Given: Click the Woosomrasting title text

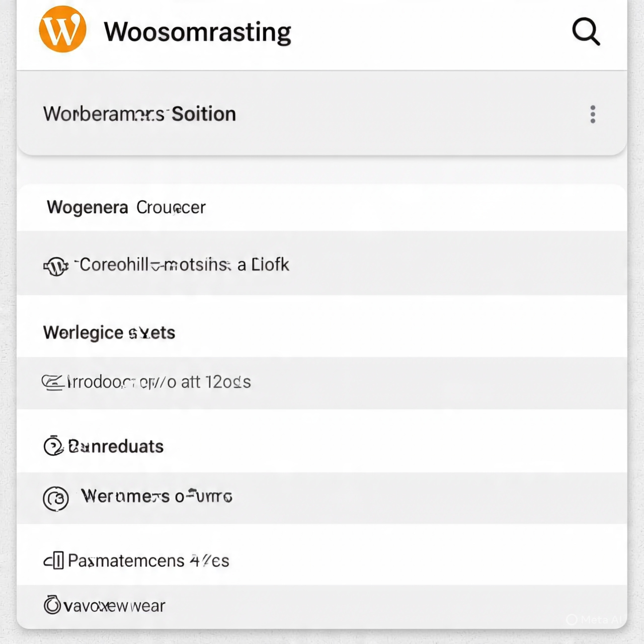Looking at the screenshot, I should [197, 32].
